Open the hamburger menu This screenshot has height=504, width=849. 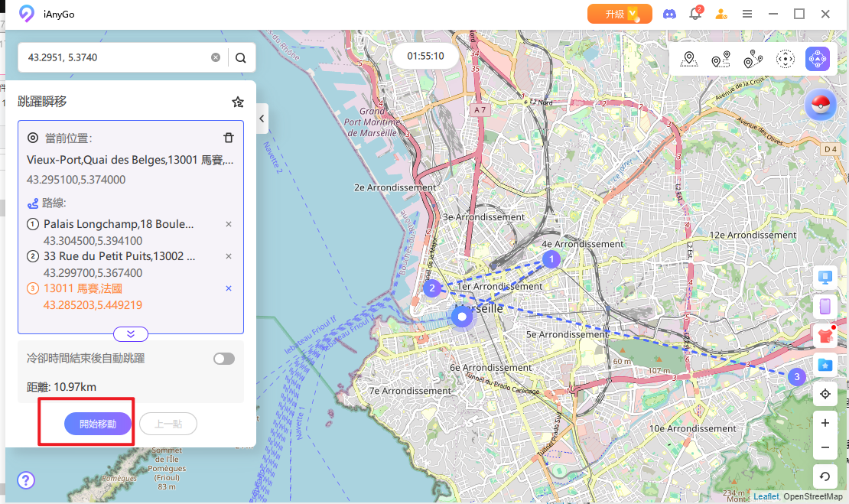747,14
